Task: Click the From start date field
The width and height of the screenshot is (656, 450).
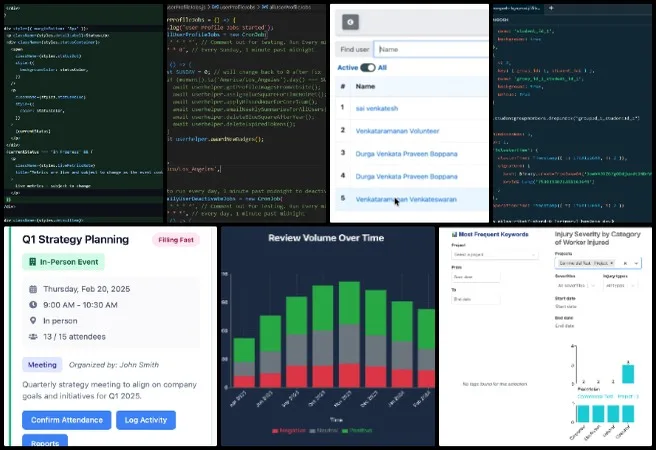Action: 475,277
